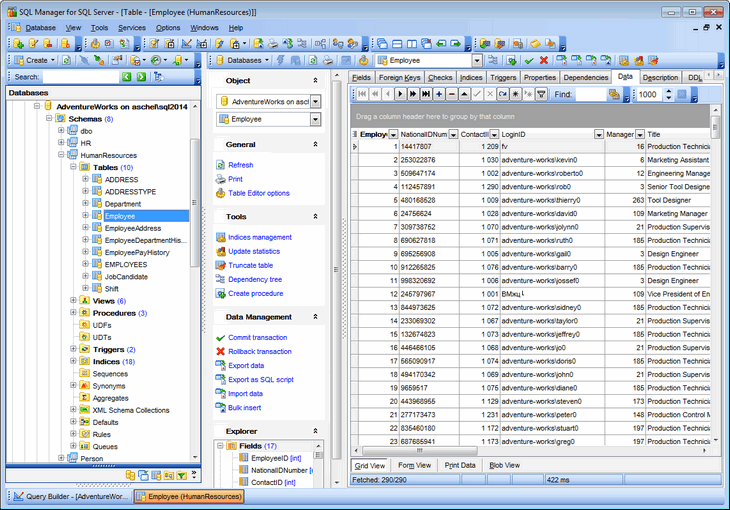Go to first record in navigator
The image size is (730, 510).
(x=362, y=94)
